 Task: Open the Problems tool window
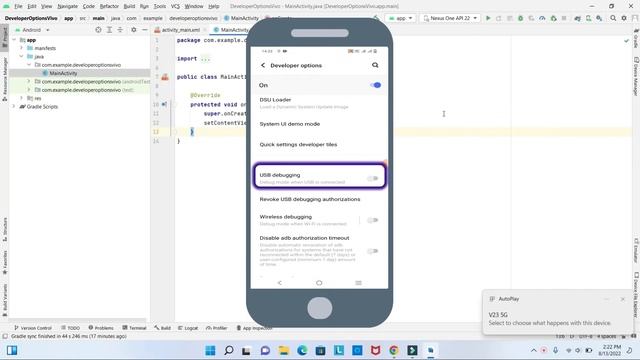click(101, 328)
